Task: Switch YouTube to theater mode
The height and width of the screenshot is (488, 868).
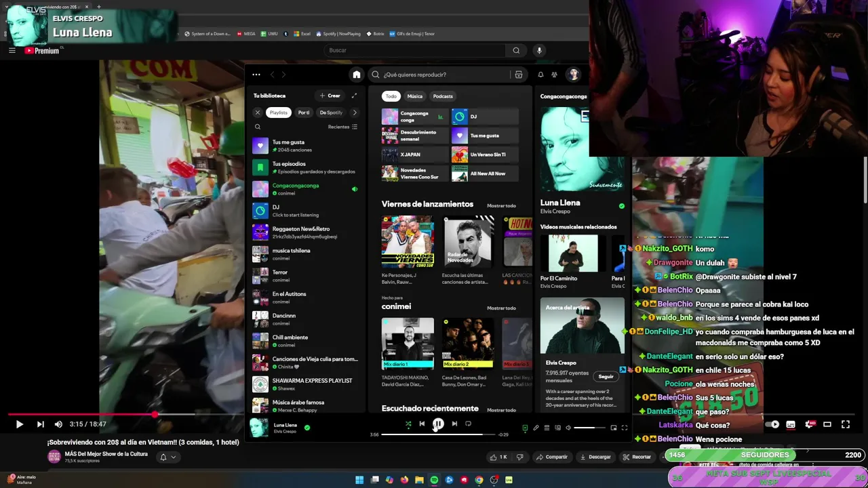Action: pos(827,424)
